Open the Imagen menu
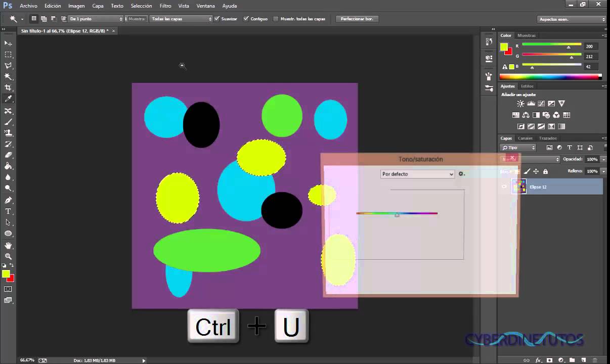Screen dimensions: 610x364 76,6
